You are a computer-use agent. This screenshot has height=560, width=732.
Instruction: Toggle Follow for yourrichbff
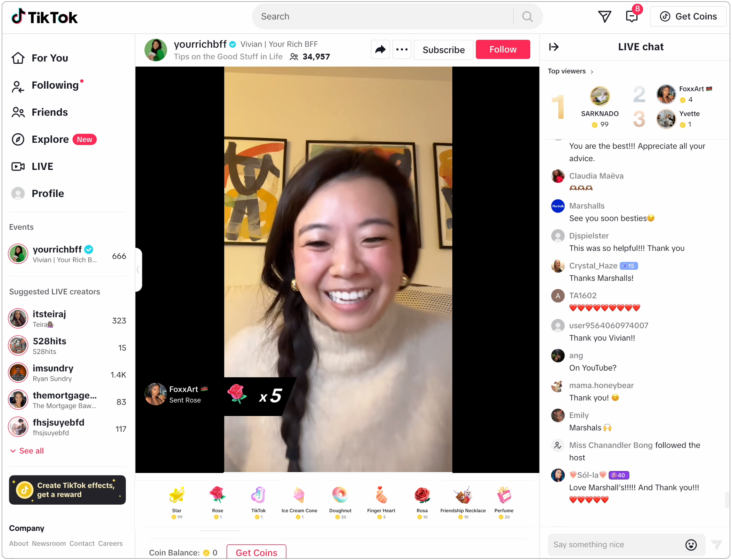[502, 50]
